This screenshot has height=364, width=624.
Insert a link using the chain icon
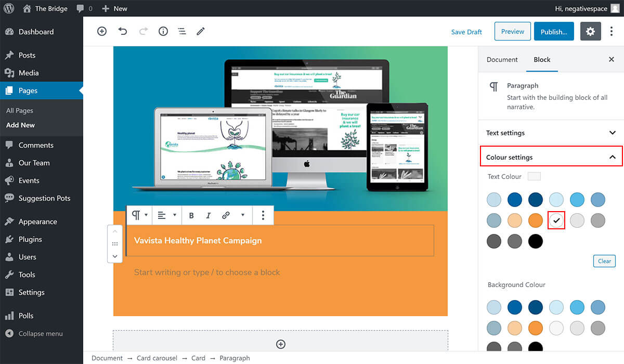click(x=226, y=215)
